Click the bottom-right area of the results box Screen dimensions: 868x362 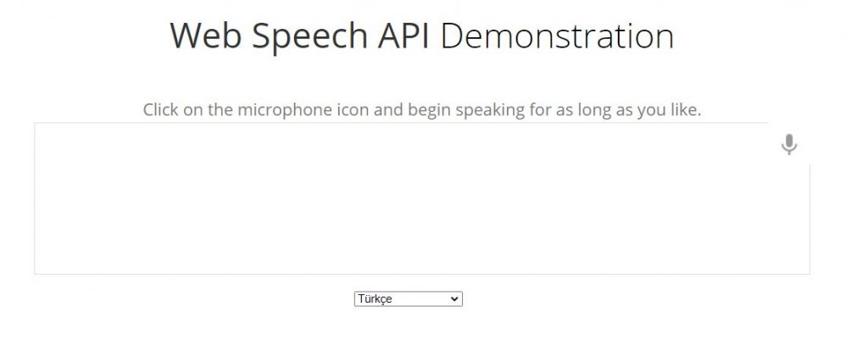(x=803, y=267)
